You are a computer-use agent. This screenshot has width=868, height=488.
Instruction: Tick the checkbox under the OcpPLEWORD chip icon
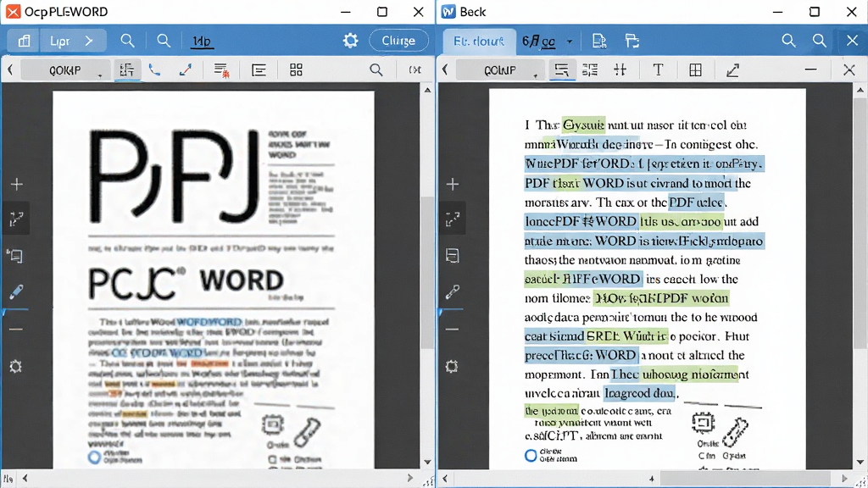tap(272, 459)
